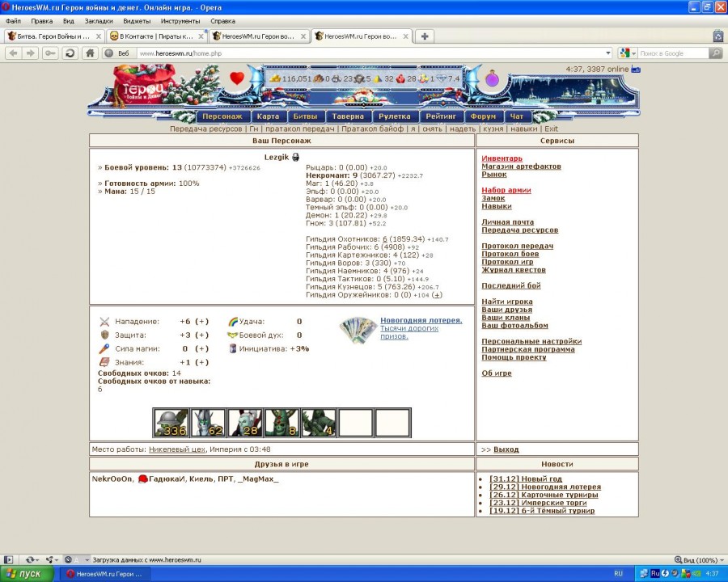Image resolution: width=728 pixels, height=582 pixels.
Task: Click the icon next to 3387 online
Action: pos(636,70)
